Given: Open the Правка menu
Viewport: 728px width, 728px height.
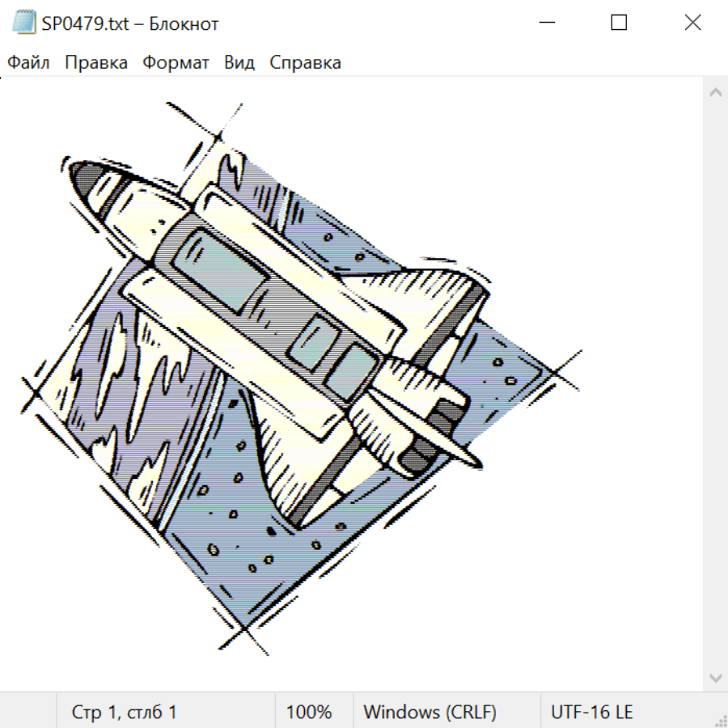Looking at the screenshot, I should [x=96, y=63].
